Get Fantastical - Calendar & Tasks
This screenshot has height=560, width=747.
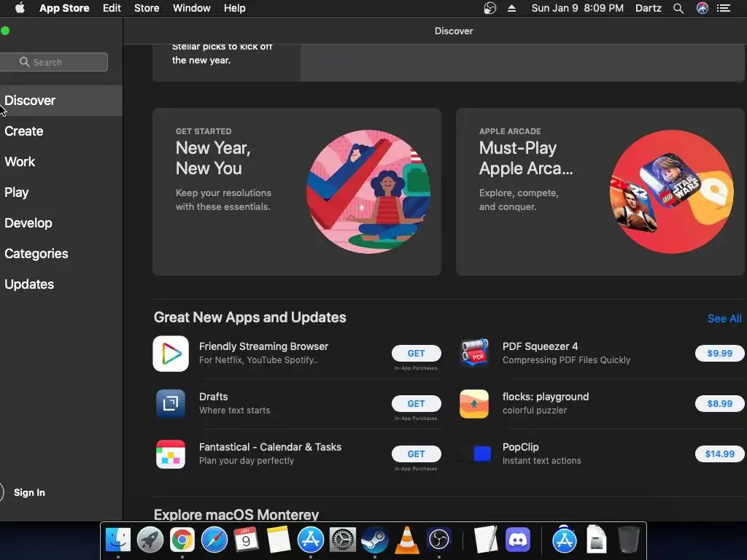pyautogui.click(x=416, y=454)
